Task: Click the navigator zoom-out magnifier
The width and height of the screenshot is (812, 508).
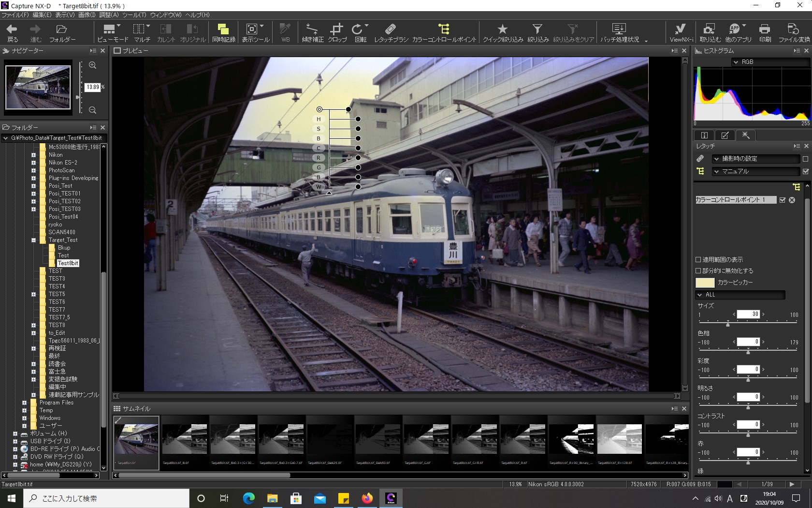Action: [93, 110]
